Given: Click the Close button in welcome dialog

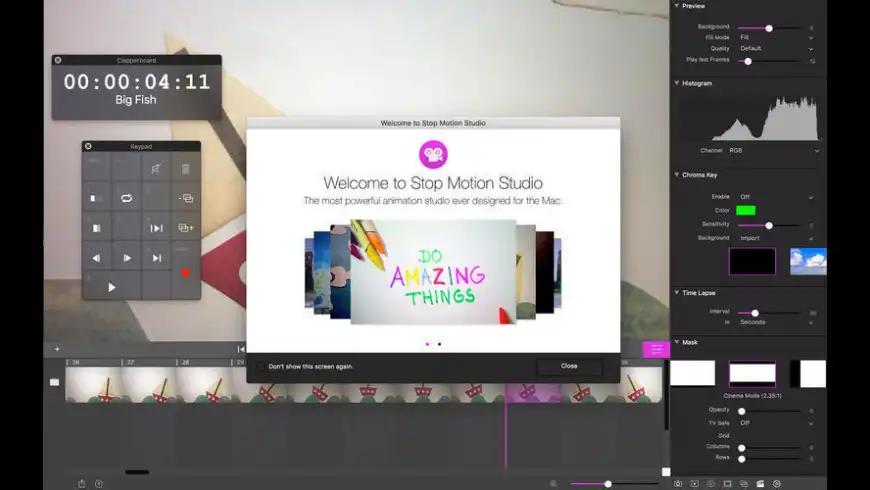Looking at the screenshot, I should point(569,366).
